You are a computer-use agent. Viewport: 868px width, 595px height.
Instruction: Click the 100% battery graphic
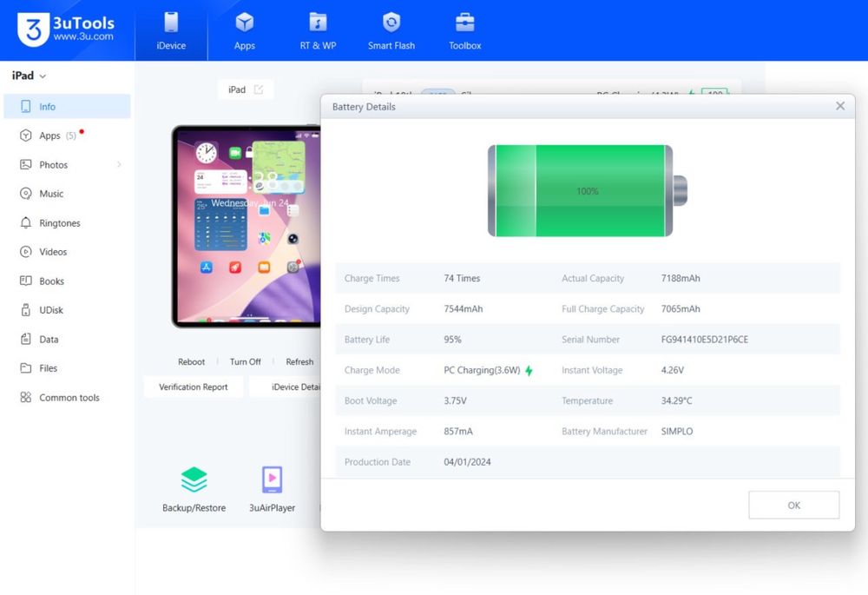[588, 190]
